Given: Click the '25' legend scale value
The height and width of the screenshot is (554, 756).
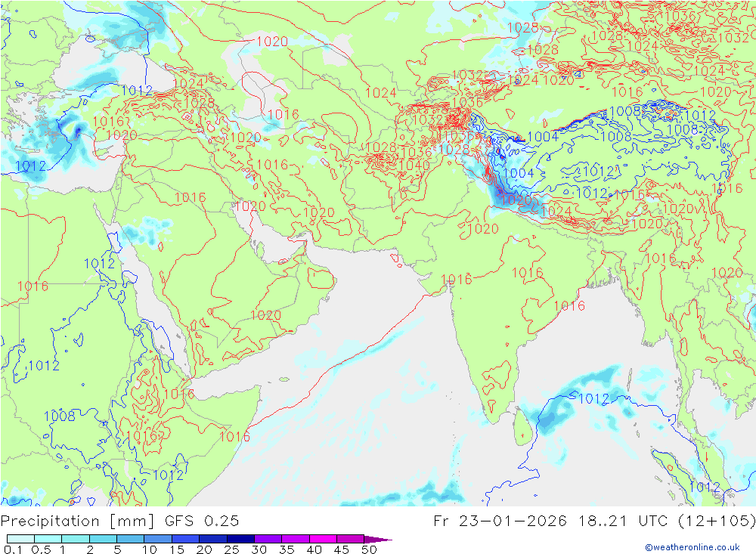Looking at the screenshot, I should [x=232, y=549].
